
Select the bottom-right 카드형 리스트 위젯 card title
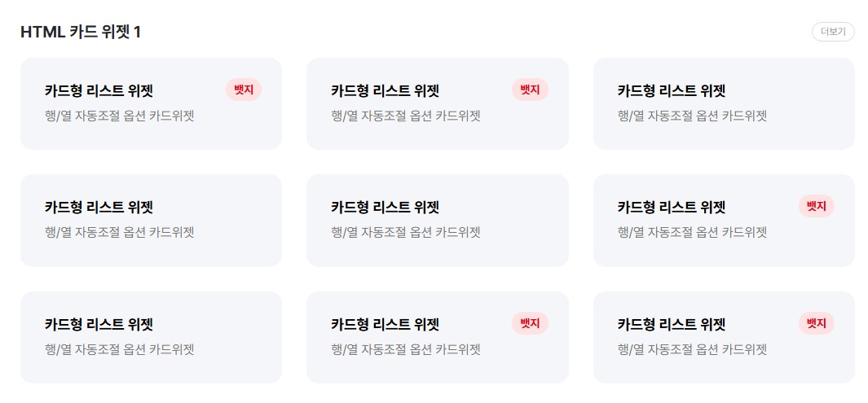[x=672, y=325]
